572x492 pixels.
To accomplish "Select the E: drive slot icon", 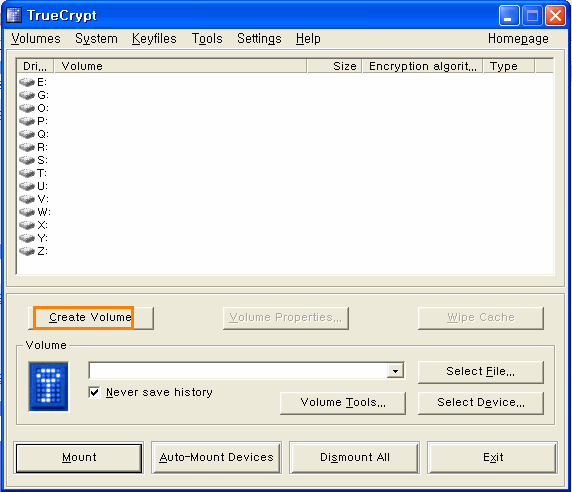I will tap(27, 82).
